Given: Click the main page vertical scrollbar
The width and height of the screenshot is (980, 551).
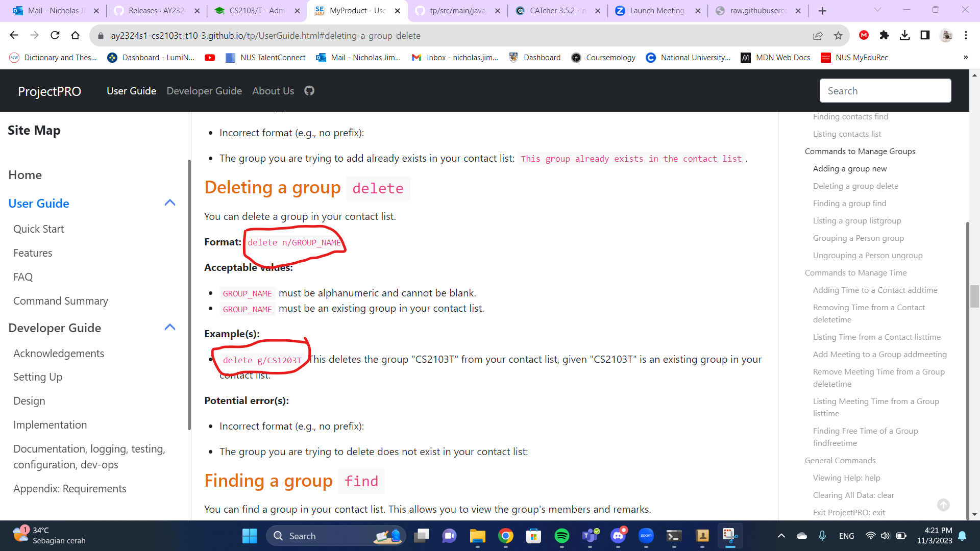Looking at the screenshot, I should 974,296.
